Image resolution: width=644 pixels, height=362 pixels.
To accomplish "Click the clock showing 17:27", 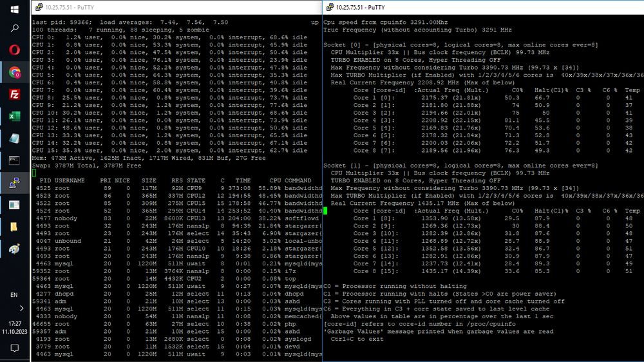I will (x=14, y=323).
